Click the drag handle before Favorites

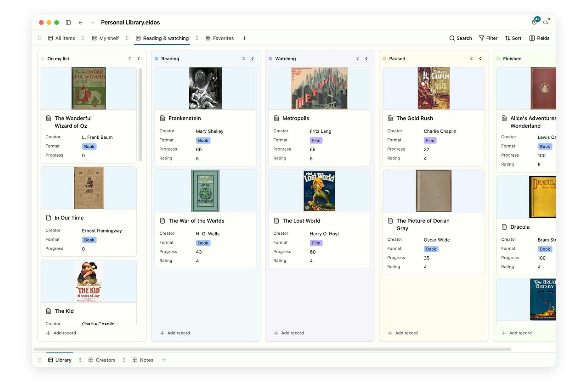point(197,38)
